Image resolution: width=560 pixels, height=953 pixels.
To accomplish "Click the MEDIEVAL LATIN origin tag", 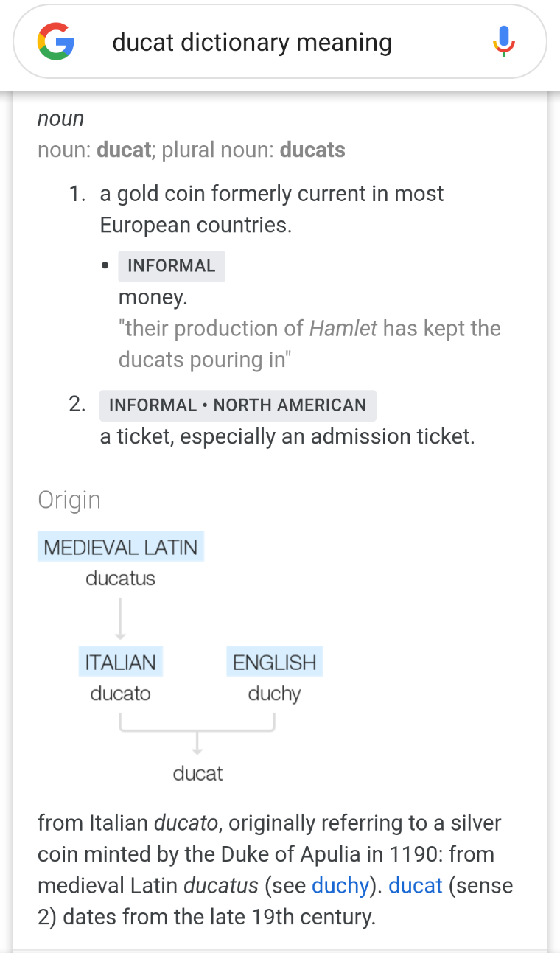I will point(121,547).
